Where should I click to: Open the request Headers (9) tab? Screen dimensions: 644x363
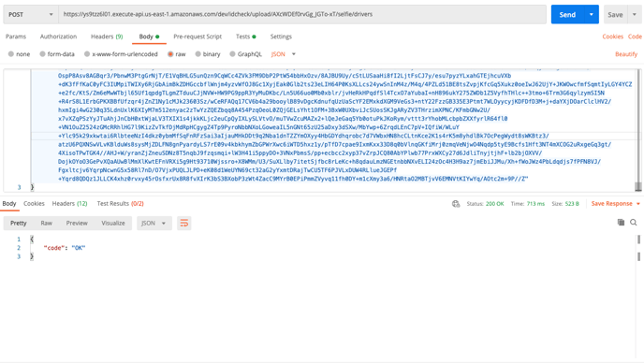coord(107,36)
